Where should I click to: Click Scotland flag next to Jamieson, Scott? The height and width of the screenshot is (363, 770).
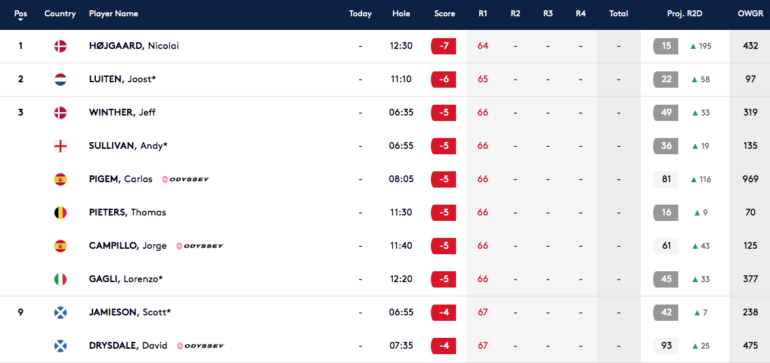(60, 312)
